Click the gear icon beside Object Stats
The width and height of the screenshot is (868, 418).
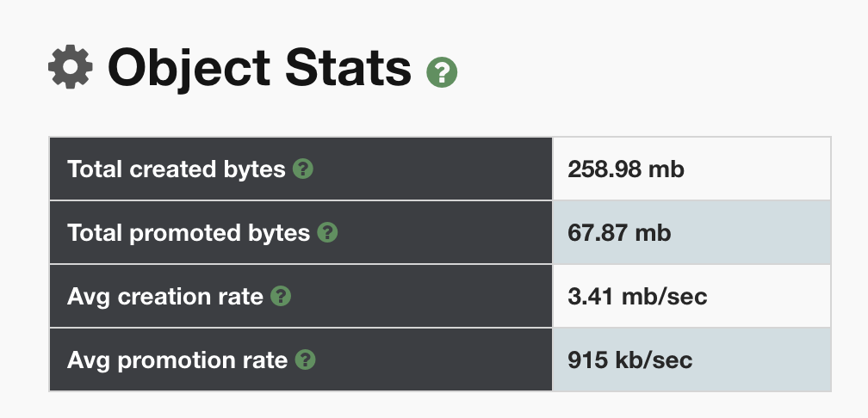coord(71,67)
